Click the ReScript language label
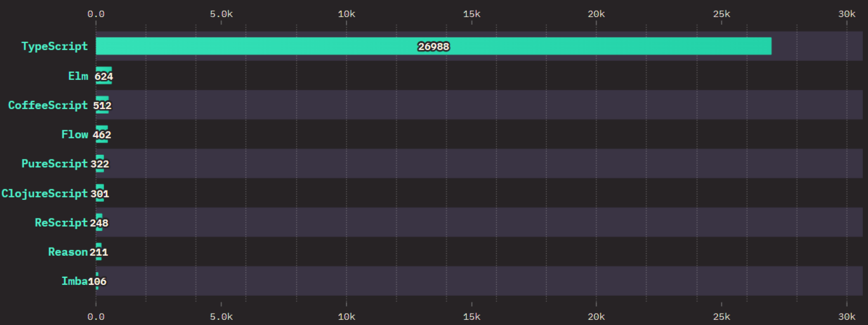 point(61,223)
